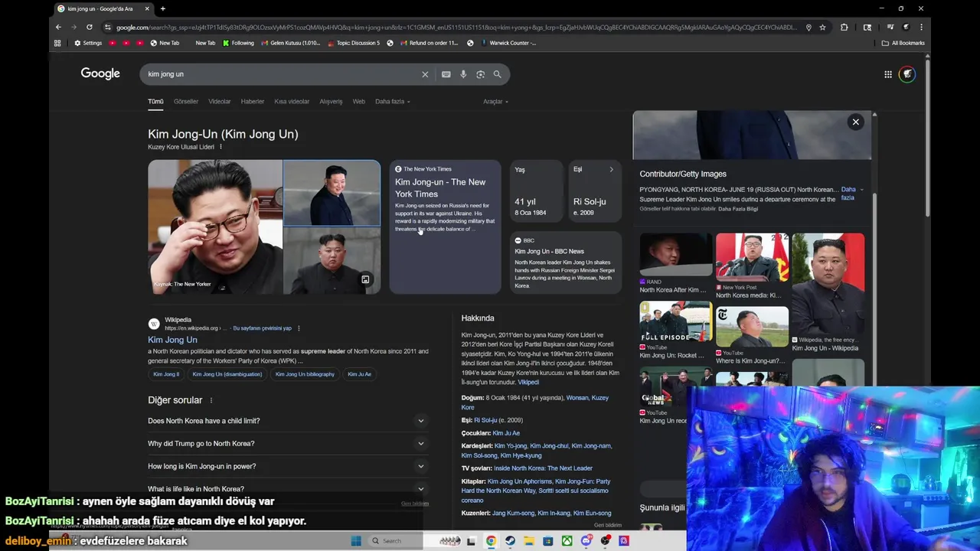Switch to the Web tab

(358, 102)
